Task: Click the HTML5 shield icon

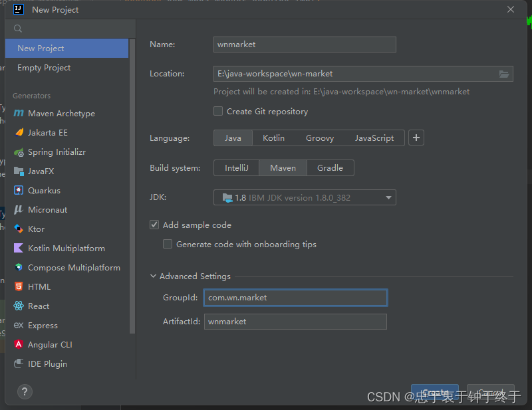Action: pyautogui.click(x=19, y=286)
